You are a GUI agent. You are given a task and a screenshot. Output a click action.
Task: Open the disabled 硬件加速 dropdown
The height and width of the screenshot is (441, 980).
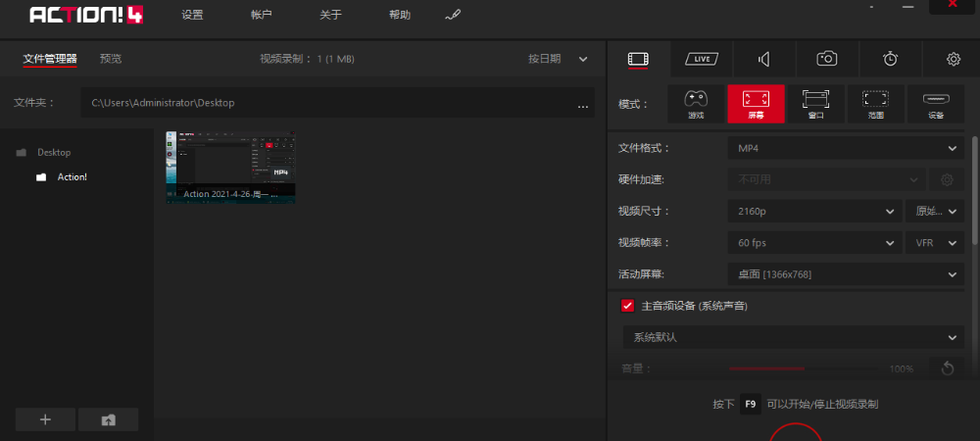tap(826, 180)
